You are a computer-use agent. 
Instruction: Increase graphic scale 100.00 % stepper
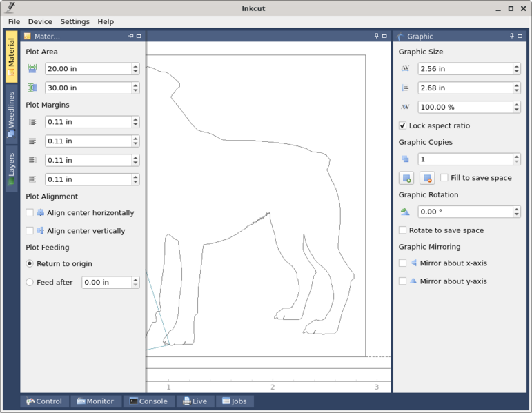click(x=517, y=104)
